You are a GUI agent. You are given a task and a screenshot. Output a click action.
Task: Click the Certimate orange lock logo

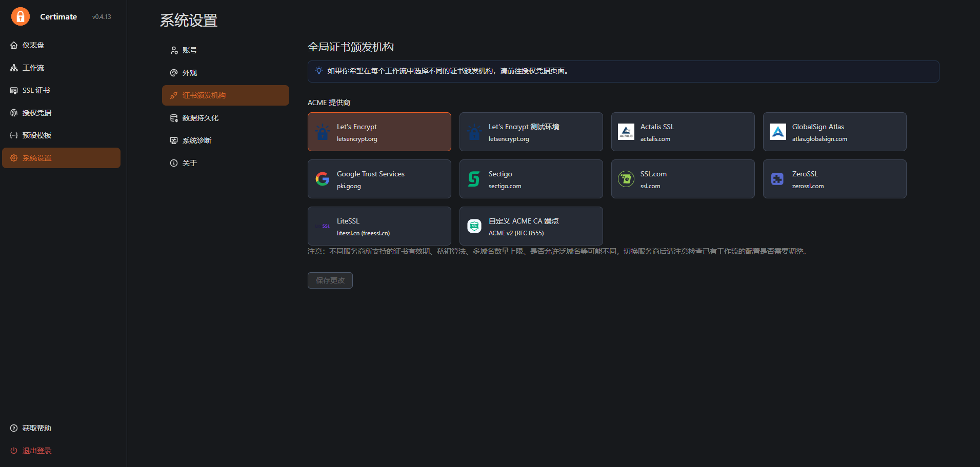[x=21, y=16]
